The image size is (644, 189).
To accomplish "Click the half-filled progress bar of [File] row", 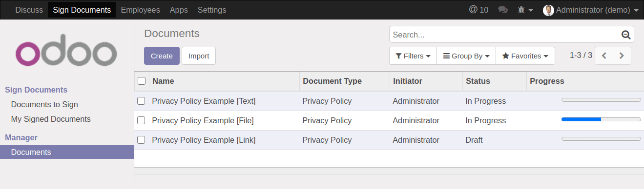I will point(601,119).
